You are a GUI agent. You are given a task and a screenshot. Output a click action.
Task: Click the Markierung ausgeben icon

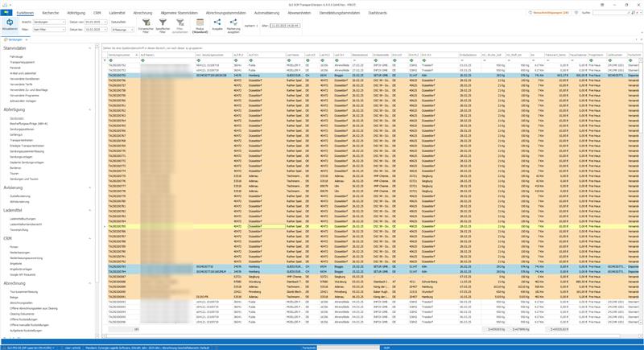coord(233,23)
